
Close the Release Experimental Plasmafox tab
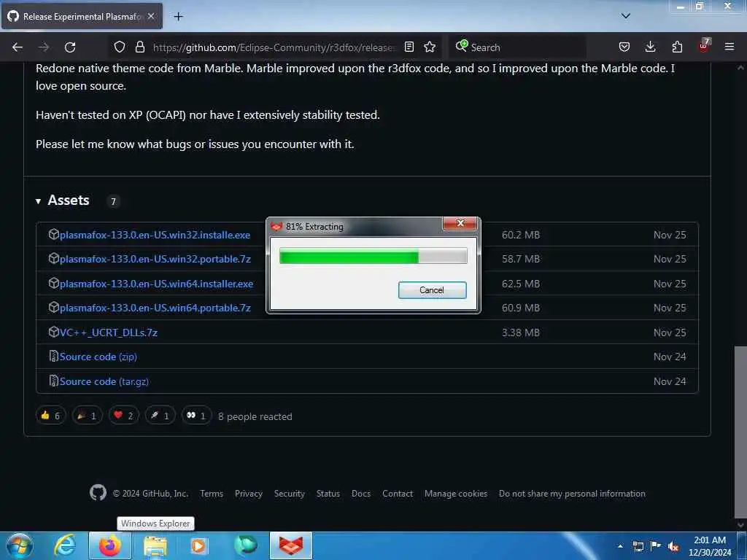coord(151,16)
